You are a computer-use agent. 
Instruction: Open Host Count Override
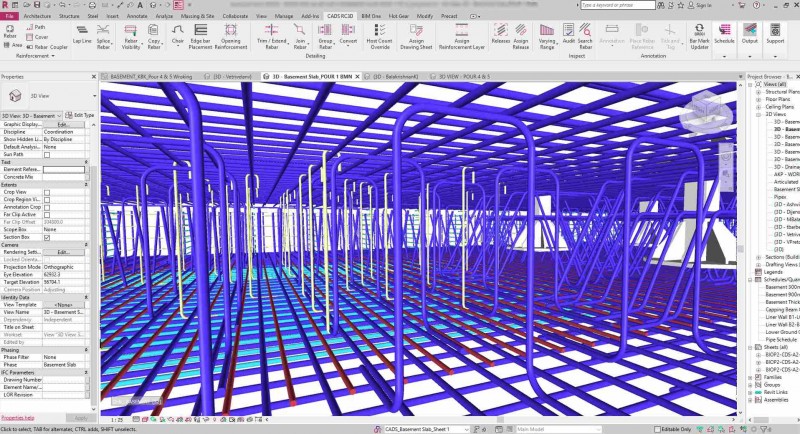tap(380, 36)
